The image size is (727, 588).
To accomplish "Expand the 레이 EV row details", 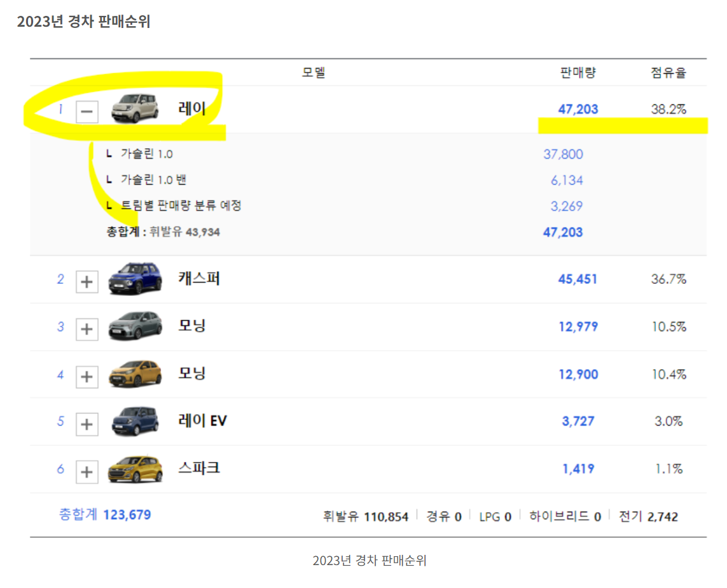I will tap(87, 424).
